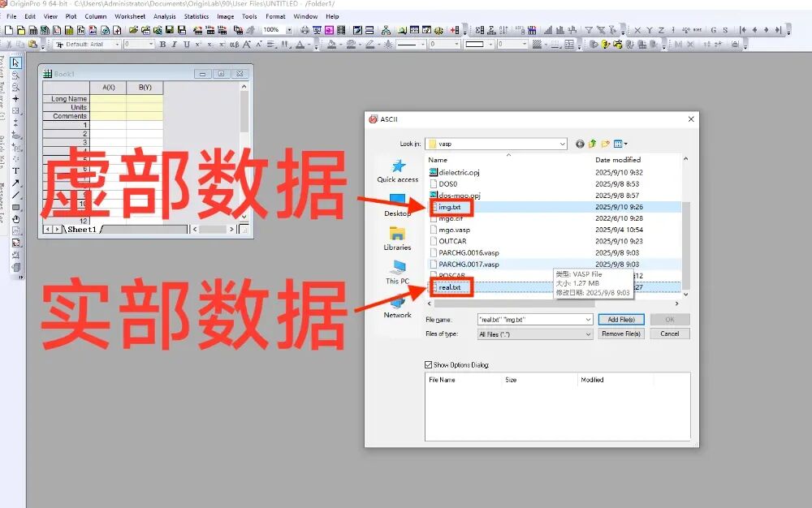The width and height of the screenshot is (812, 508).
Task: Open the Analysis menu
Action: click(164, 16)
